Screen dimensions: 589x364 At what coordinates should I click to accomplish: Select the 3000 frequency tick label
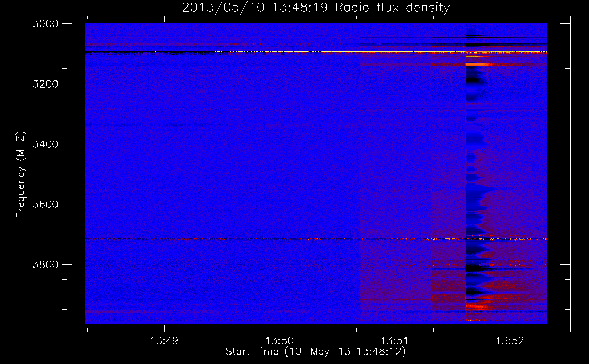(46, 24)
